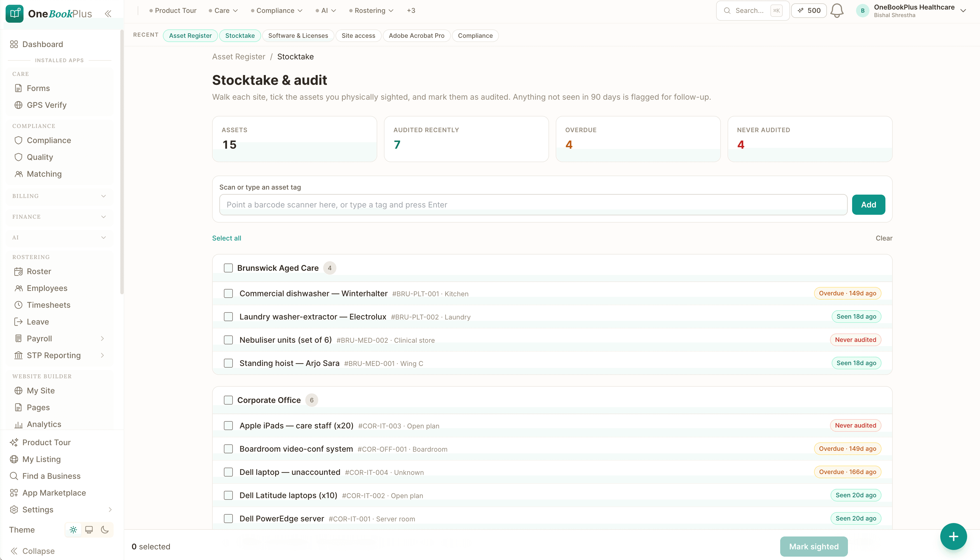
Task: Click the floating green plus button
Action: pyautogui.click(x=953, y=536)
